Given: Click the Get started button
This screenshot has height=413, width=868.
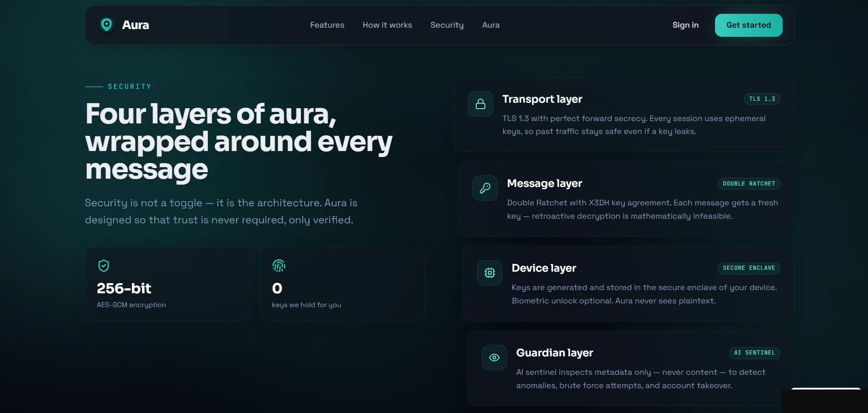Looking at the screenshot, I should [749, 25].
